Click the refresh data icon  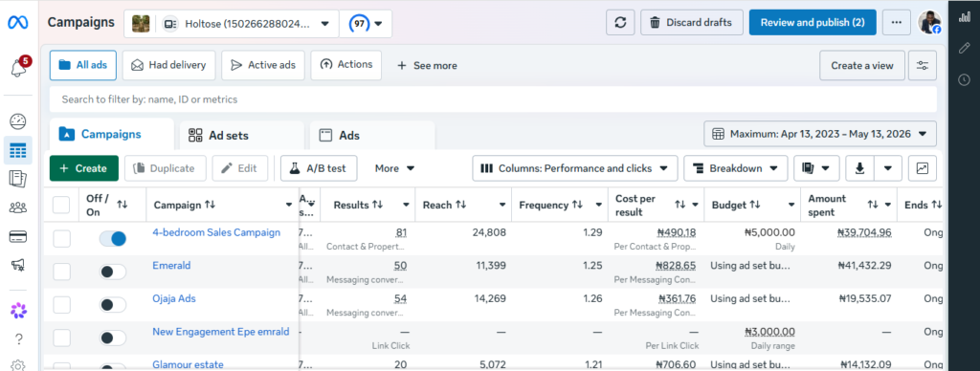point(620,23)
